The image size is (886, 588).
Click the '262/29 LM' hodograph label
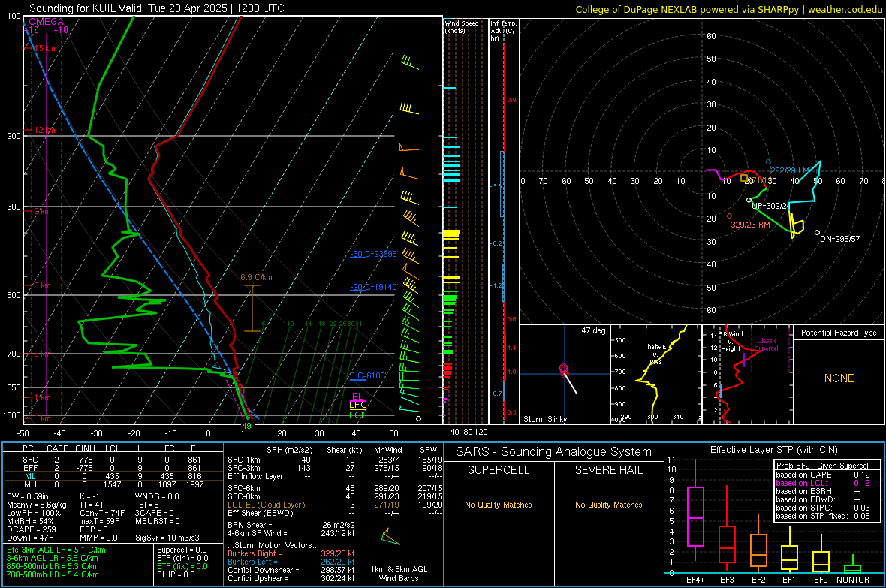pyautogui.click(x=789, y=170)
